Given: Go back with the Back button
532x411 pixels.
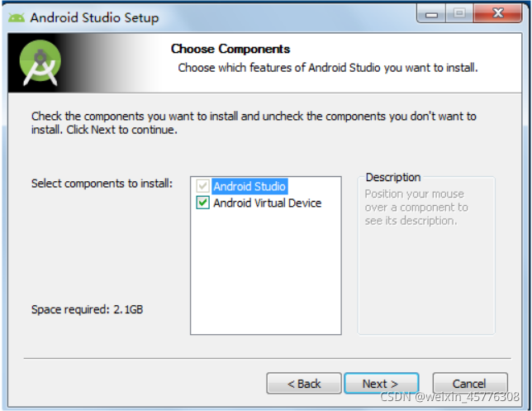Looking at the screenshot, I should 304,384.
